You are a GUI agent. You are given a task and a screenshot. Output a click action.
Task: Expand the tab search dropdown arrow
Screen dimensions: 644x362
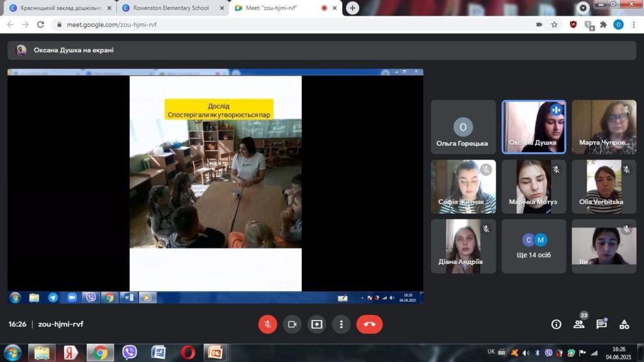click(583, 8)
